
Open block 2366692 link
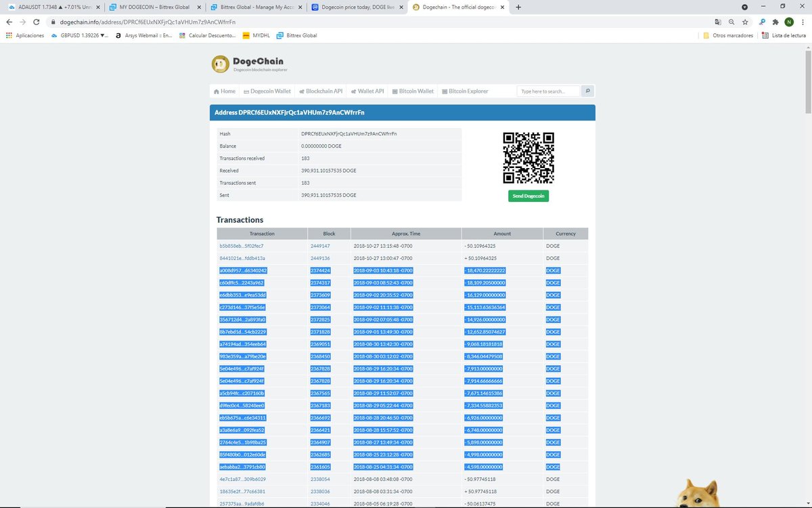point(320,417)
